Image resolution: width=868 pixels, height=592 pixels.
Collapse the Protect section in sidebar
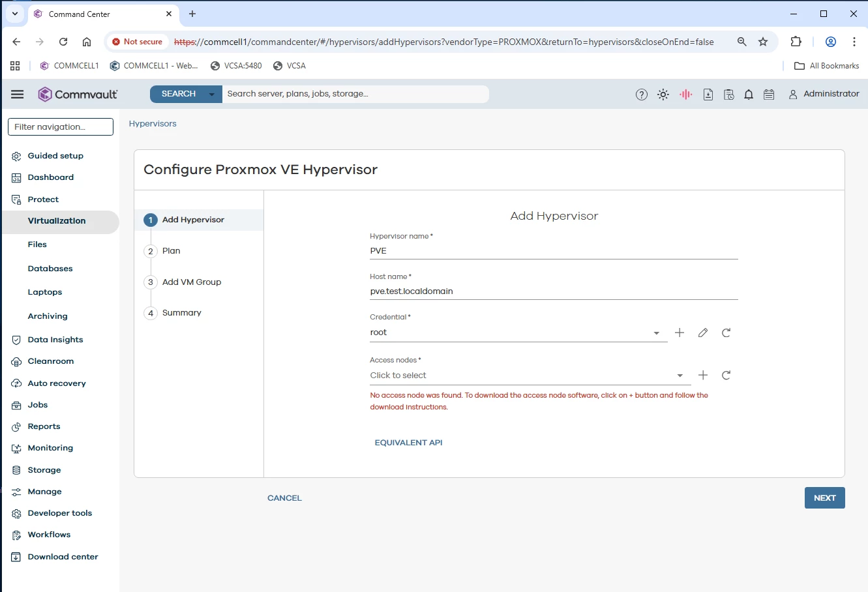coord(43,200)
